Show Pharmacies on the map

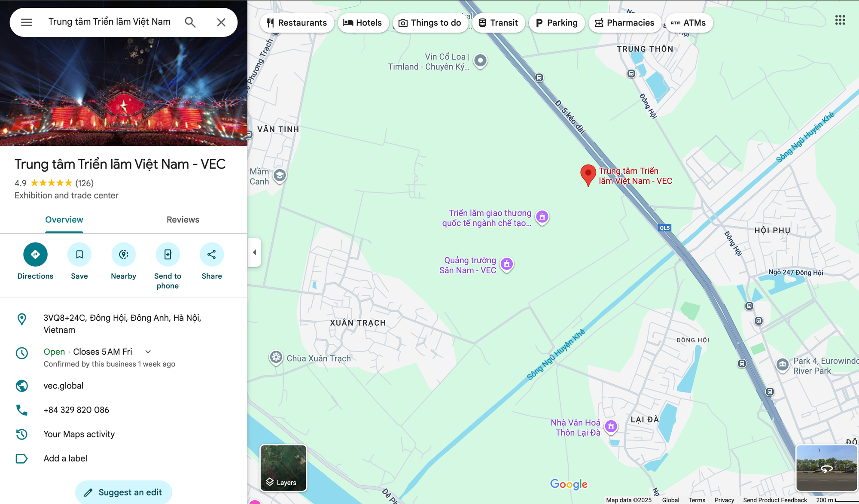point(625,23)
